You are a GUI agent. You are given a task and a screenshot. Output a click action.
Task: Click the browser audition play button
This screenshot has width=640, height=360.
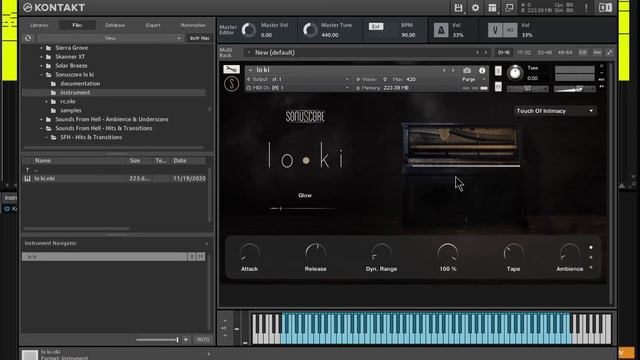pyautogui.click(x=186, y=340)
